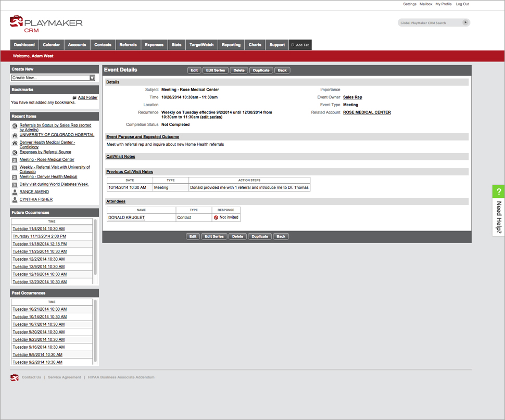This screenshot has height=420, width=505.
Task: Open the Mailbox link
Action: (x=426, y=4)
